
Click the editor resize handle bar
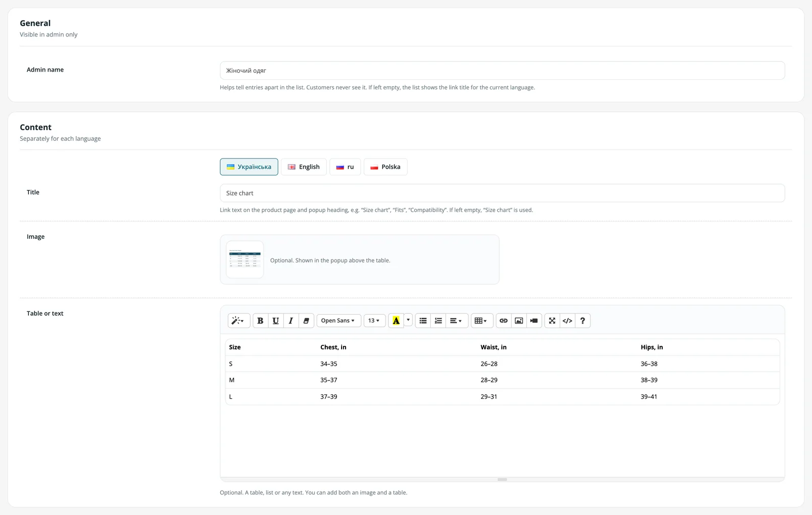point(502,479)
